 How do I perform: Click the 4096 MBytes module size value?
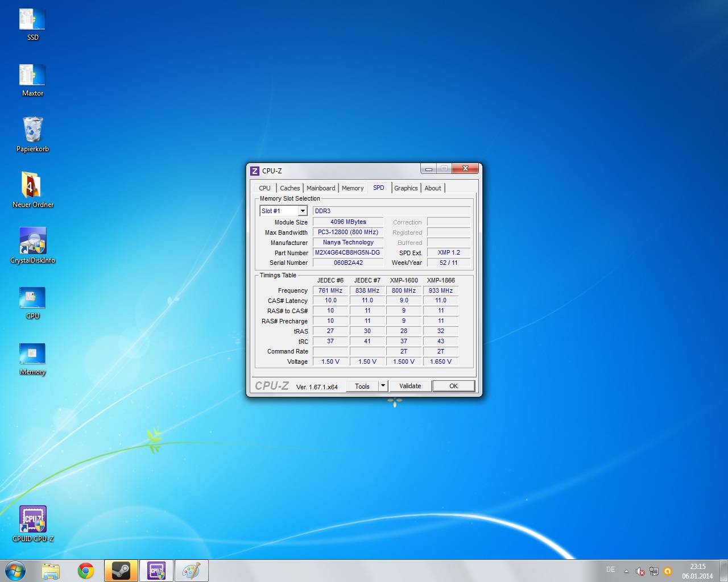point(348,222)
